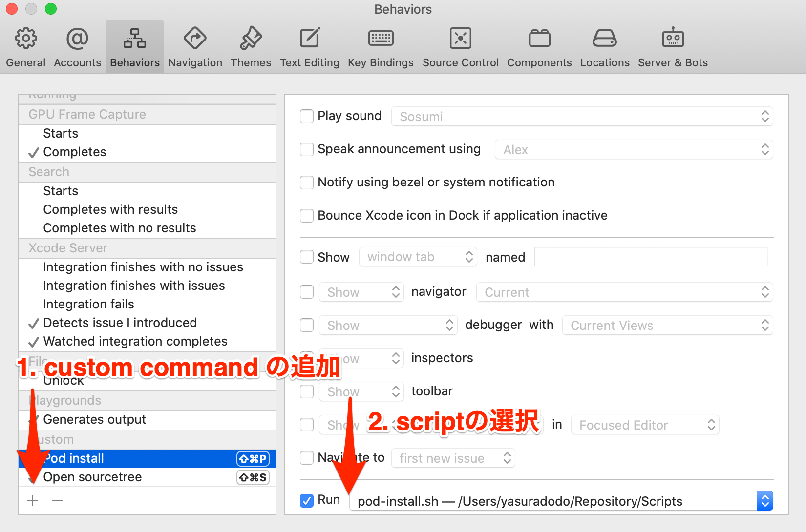
Task: Enable Speak announcement using checkbox
Action: point(307,149)
